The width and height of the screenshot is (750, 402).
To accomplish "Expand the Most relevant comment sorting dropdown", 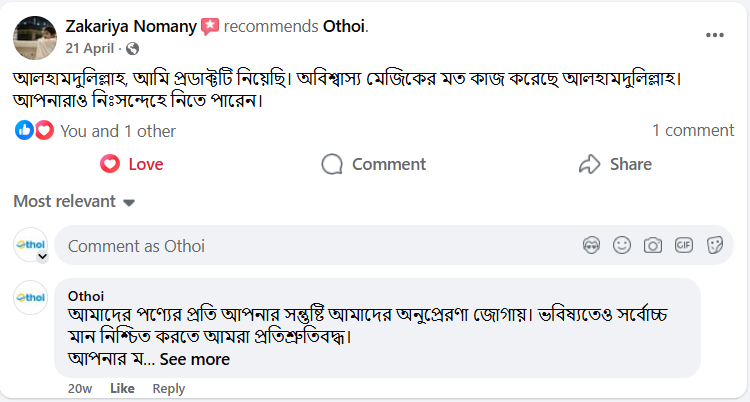I will [73, 202].
